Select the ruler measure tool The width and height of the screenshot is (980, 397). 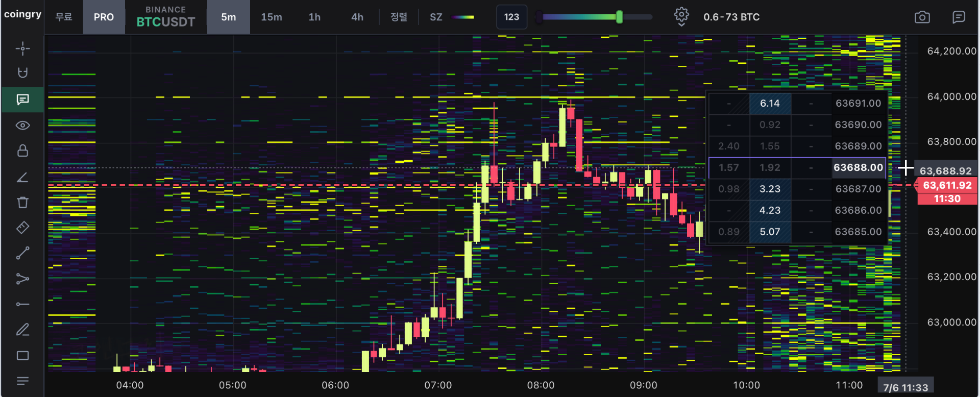(22, 228)
